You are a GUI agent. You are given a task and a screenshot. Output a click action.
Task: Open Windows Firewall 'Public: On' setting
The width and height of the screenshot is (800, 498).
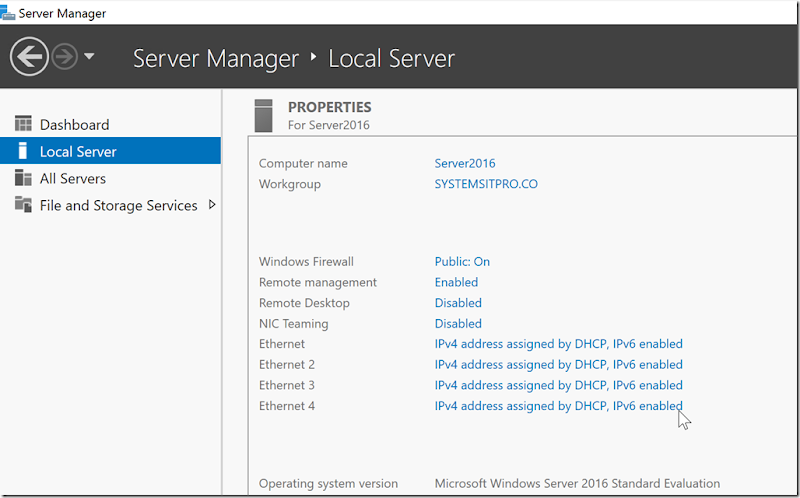(x=462, y=262)
